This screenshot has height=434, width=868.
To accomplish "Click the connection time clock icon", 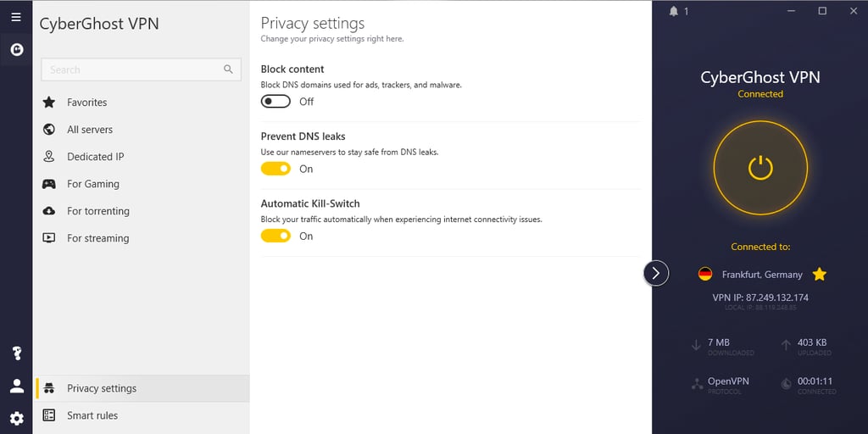I will (x=786, y=384).
